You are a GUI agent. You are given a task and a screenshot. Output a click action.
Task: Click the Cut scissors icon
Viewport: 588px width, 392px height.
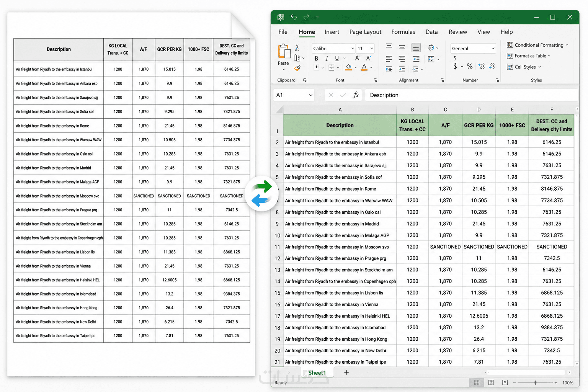[297, 47]
